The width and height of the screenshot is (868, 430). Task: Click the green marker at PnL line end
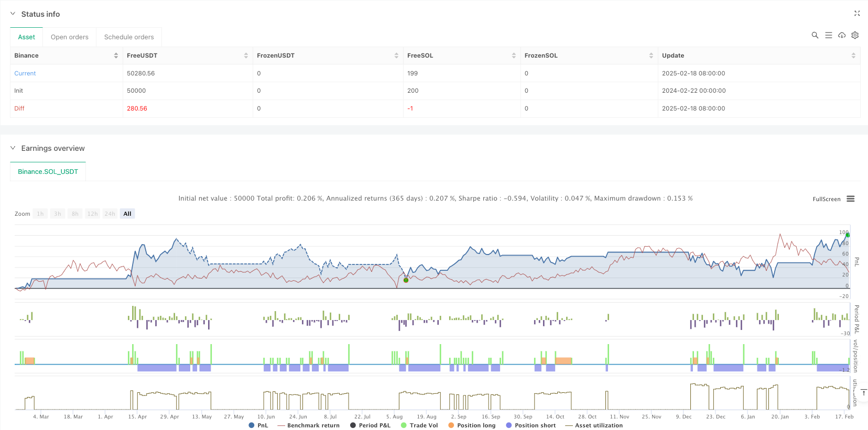(848, 235)
